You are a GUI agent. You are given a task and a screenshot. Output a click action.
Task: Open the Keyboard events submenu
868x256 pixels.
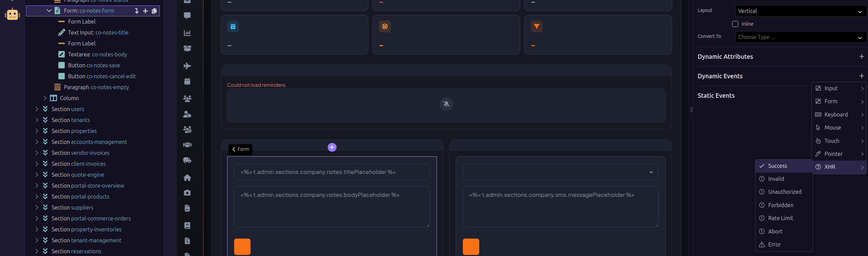pos(839,114)
